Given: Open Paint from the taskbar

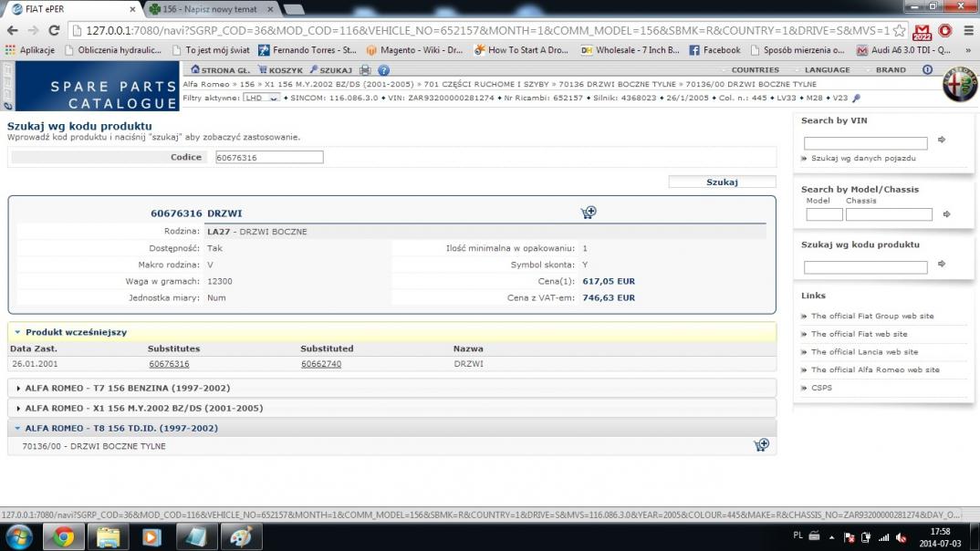Looking at the screenshot, I should (x=241, y=536).
